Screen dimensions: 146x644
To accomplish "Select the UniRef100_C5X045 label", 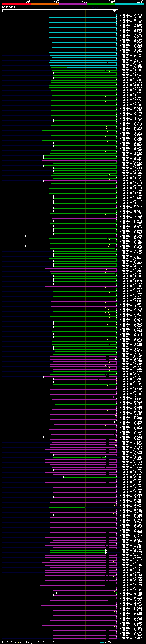I will [x=131, y=42].
